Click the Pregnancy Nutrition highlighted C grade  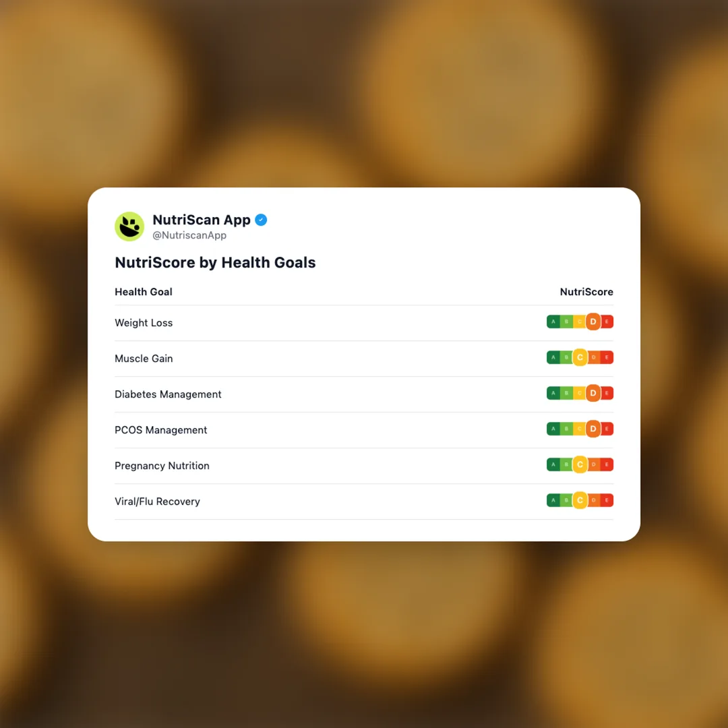[580, 465]
